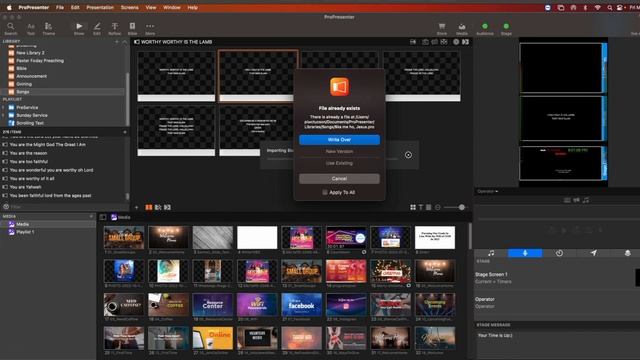
Task: Open the Reflow editor
Action: tap(115, 29)
